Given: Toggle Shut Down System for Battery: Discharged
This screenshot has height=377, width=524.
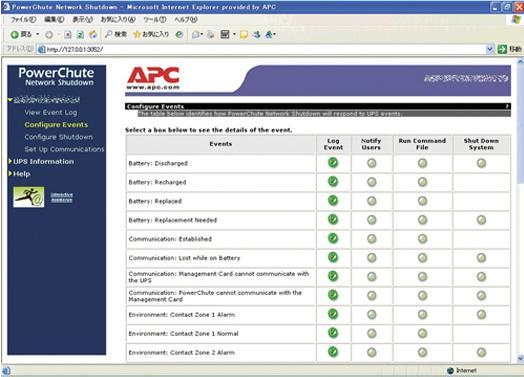Looking at the screenshot, I should 481,163.
